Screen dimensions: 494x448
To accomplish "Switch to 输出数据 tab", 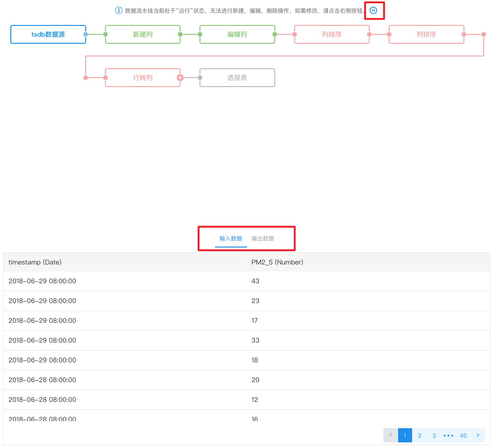I will (x=263, y=239).
